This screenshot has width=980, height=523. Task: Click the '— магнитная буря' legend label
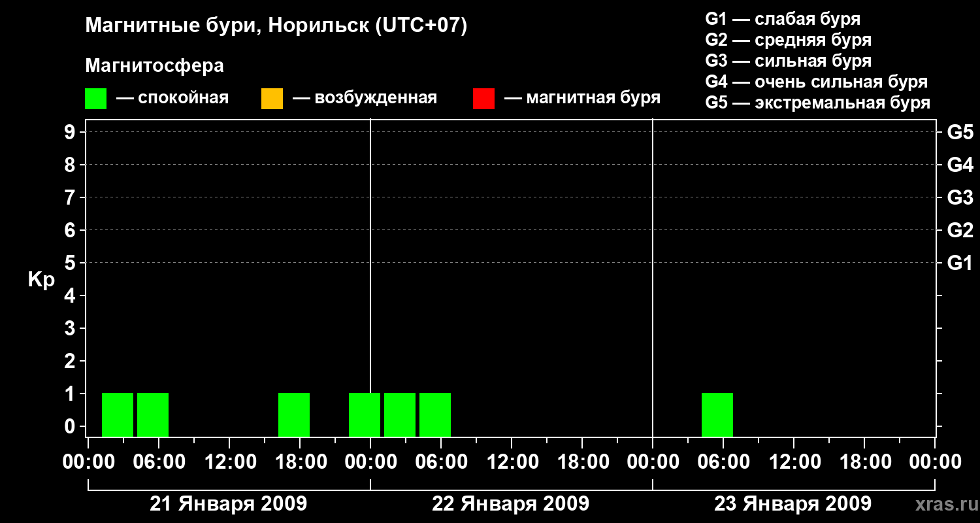coord(582,98)
